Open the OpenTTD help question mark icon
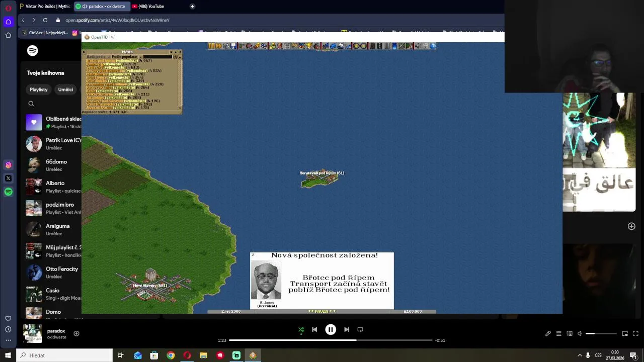644x362 pixels. coord(433,46)
